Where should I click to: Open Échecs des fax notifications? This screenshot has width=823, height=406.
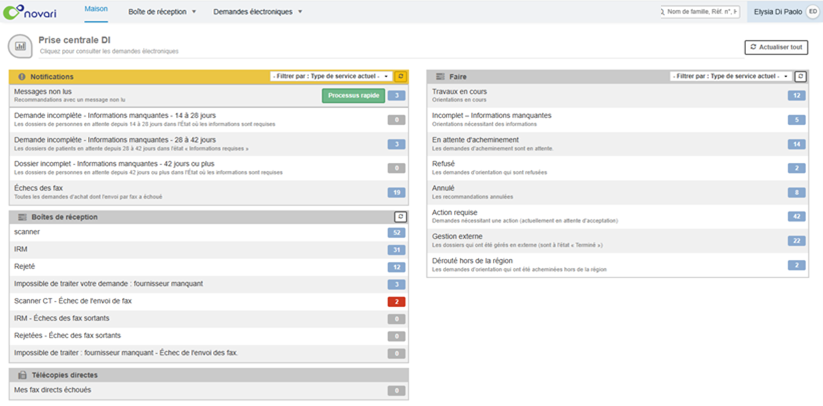coord(208,193)
